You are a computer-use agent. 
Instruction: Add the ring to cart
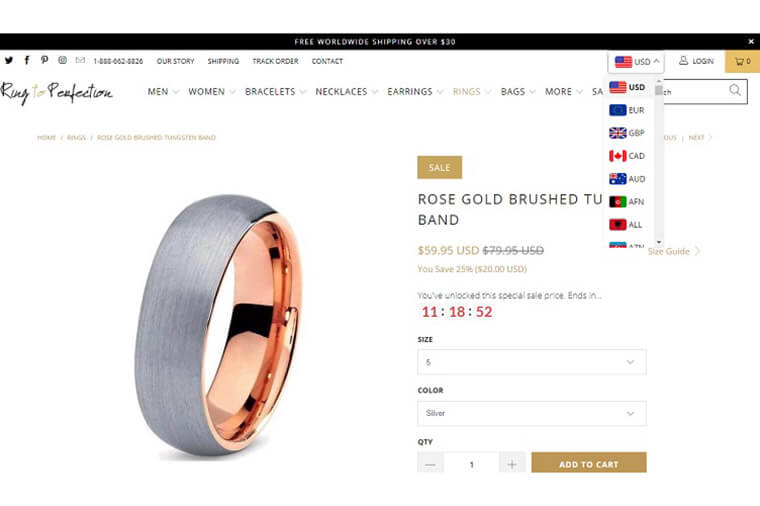pos(589,462)
